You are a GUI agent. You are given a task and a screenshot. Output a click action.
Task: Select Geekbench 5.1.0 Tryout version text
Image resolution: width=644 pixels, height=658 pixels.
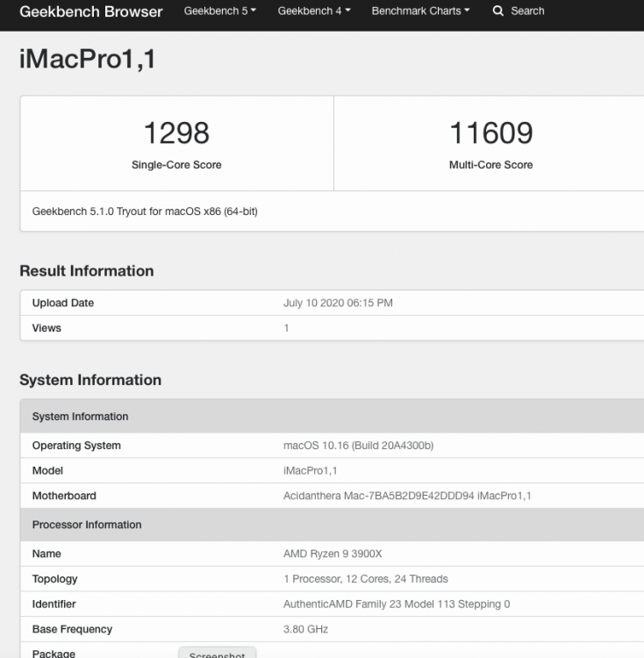[145, 211]
